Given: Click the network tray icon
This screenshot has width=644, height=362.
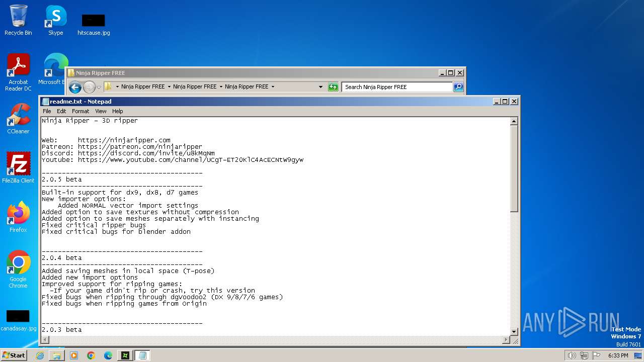Looking at the screenshot, I should tap(584, 355).
